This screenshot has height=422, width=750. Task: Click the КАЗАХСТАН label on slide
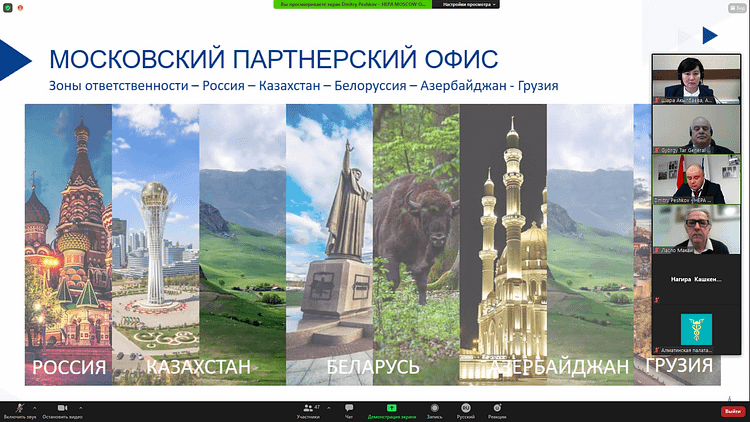coord(198,367)
